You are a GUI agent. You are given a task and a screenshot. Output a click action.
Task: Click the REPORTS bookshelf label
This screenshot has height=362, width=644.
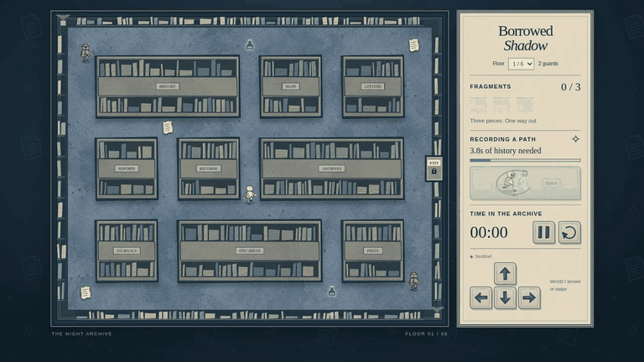tap(127, 168)
